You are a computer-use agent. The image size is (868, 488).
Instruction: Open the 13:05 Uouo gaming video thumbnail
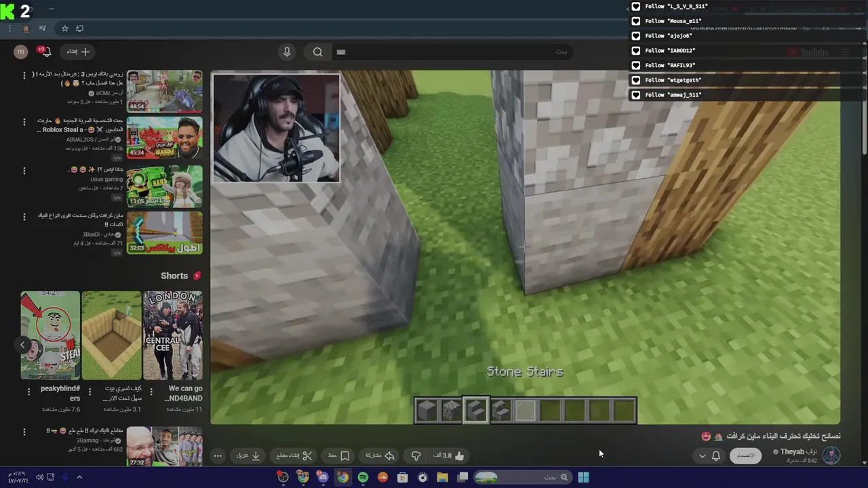pyautogui.click(x=164, y=186)
